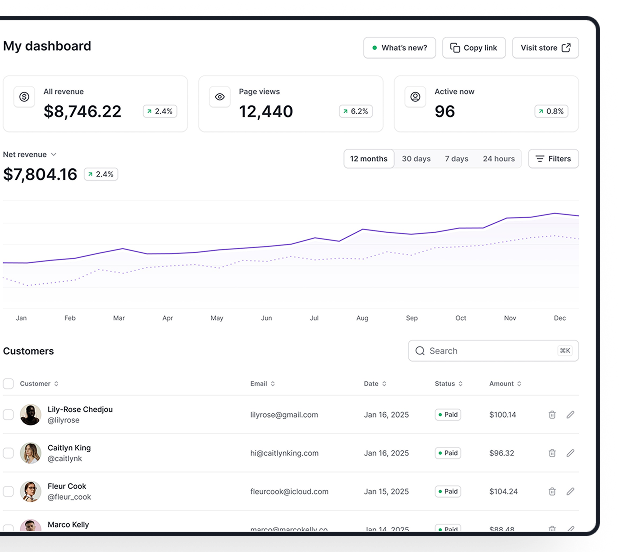
Task: Toggle the select-all checkbox in table header
Action: click(9, 383)
